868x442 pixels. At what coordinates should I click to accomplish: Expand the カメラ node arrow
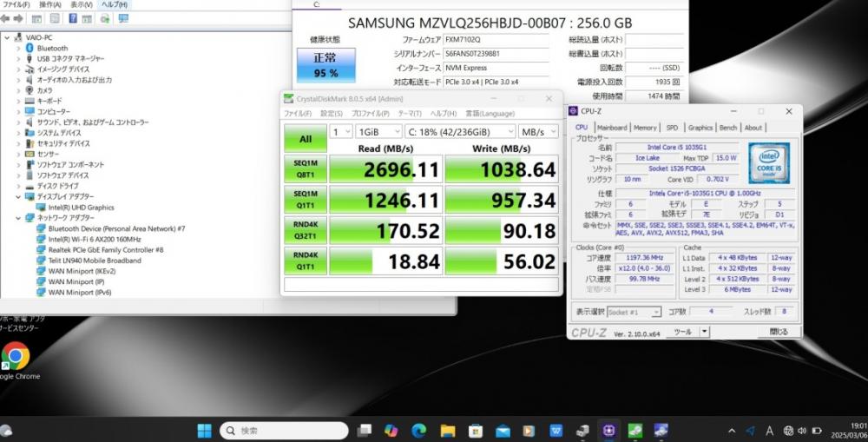[x=17, y=90]
